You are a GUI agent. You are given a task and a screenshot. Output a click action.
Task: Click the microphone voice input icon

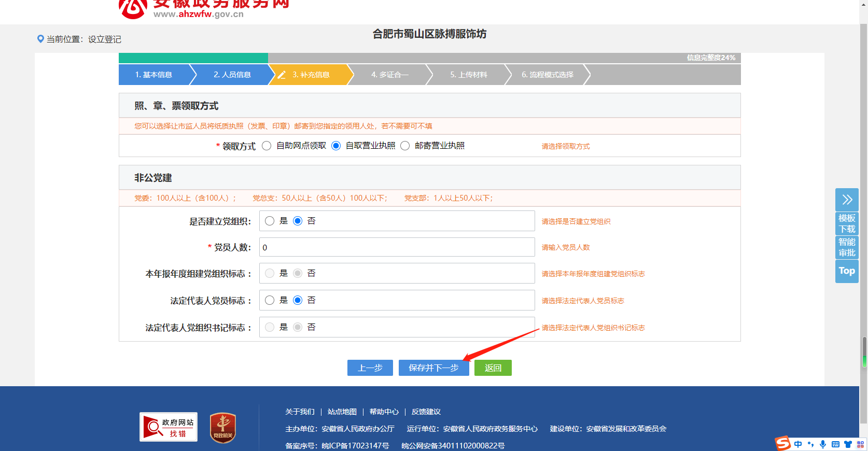coord(823,444)
